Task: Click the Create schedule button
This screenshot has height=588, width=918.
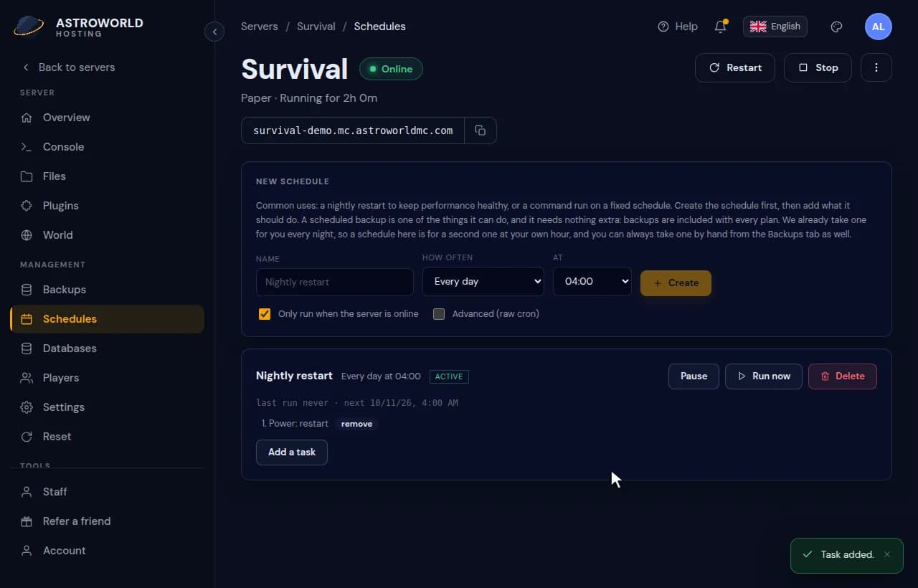Action: click(676, 283)
